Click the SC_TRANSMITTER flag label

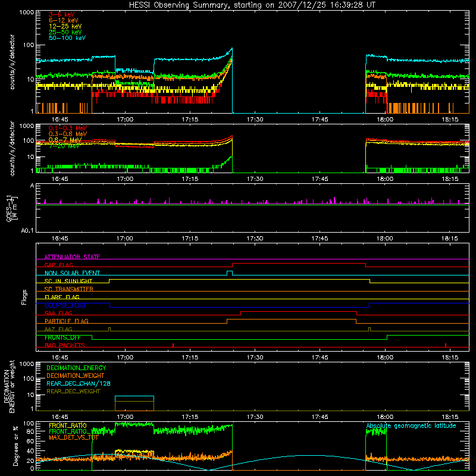coord(69,289)
